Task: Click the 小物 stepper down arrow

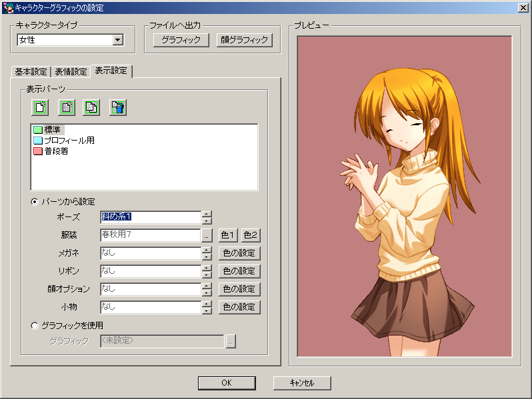Action: 207,310
